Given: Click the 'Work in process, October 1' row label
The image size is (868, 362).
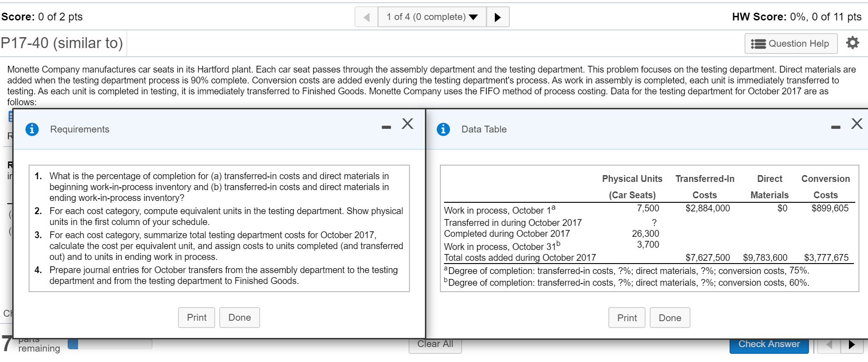Looking at the screenshot, I should pos(499,210).
